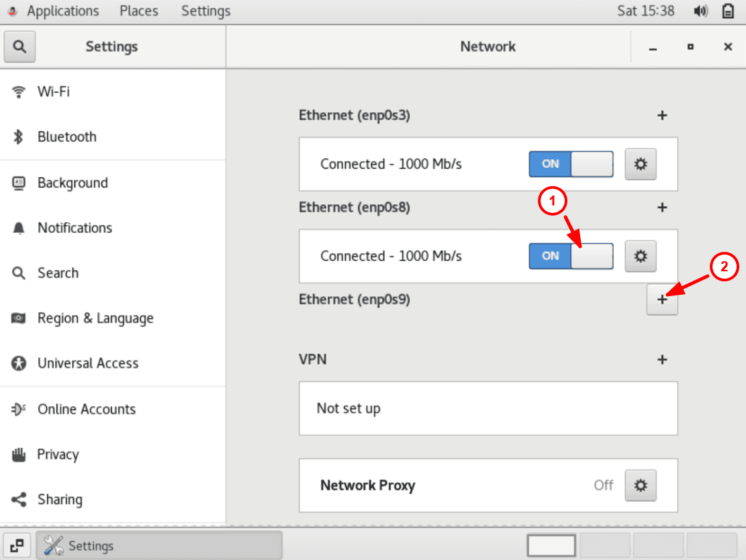
Task: Add a profile to Ethernet enp0s3
Action: 662,115
